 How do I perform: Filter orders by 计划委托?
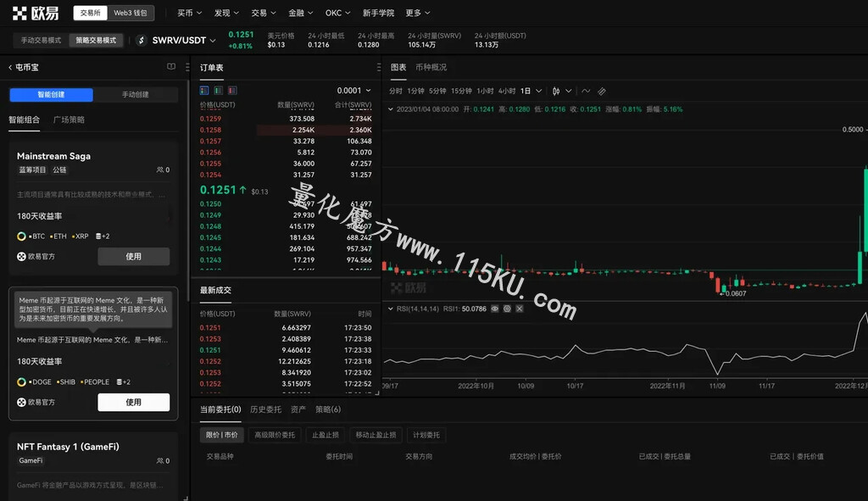point(426,435)
